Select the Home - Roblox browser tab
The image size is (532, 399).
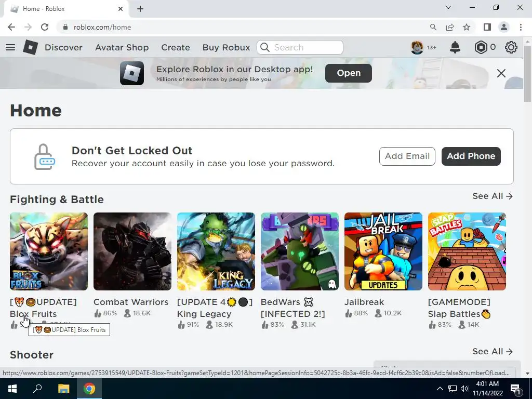click(66, 9)
